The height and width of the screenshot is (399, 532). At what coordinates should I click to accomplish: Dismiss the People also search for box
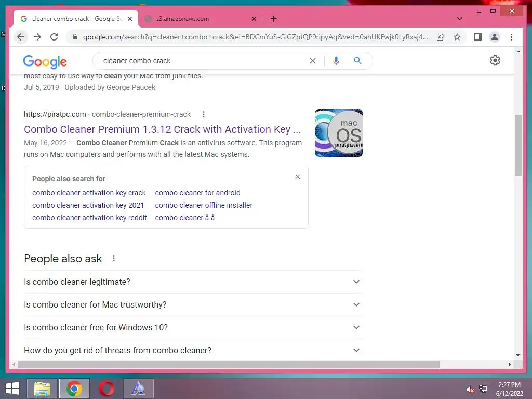[298, 177]
